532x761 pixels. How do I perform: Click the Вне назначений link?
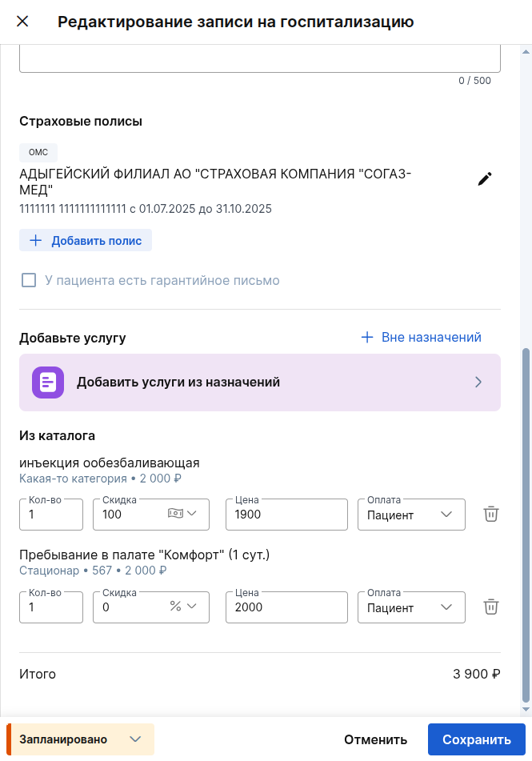pos(432,337)
